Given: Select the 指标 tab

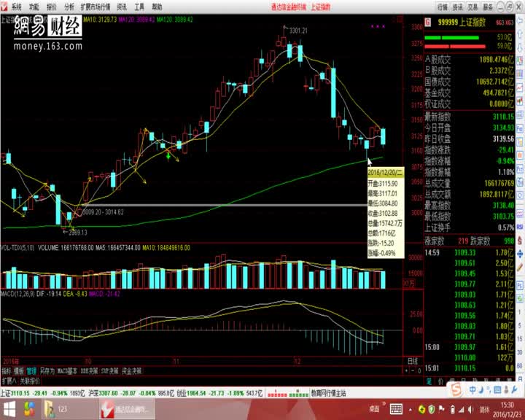Looking at the screenshot, I should click(7, 371).
